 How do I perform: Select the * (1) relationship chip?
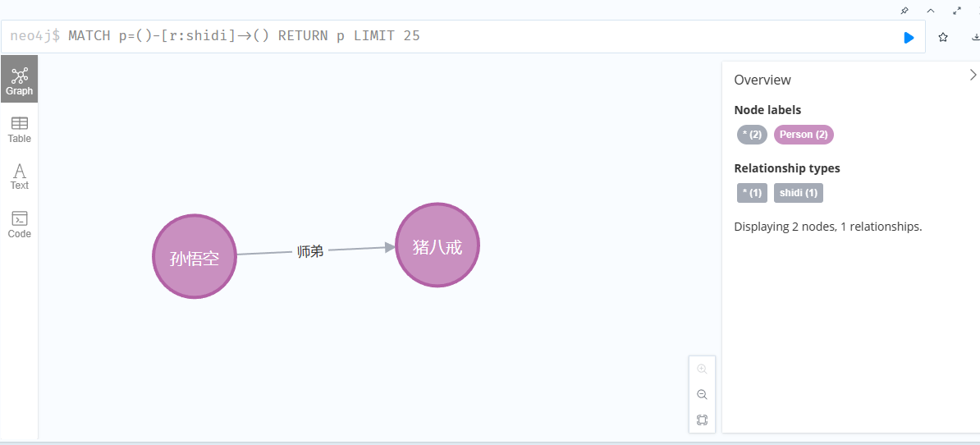[x=752, y=192]
